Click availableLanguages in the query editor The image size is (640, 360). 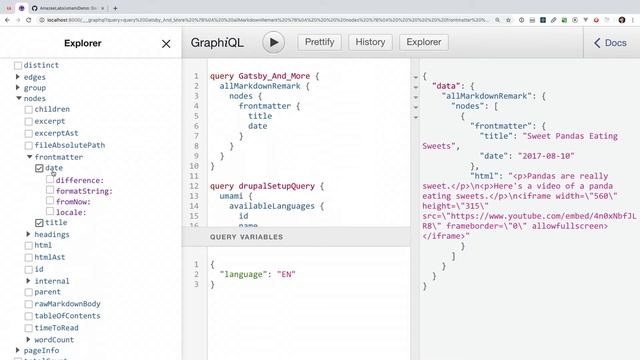(272, 206)
